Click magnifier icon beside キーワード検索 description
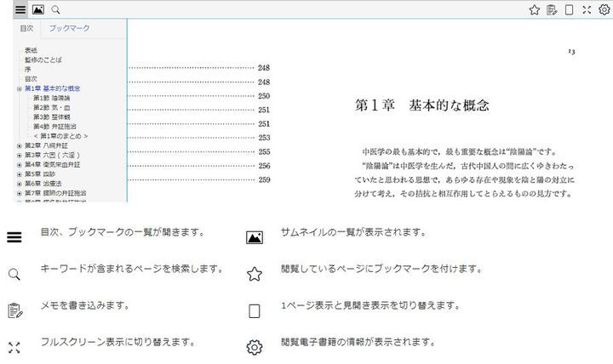The image size is (613, 364). click(14, 274)
